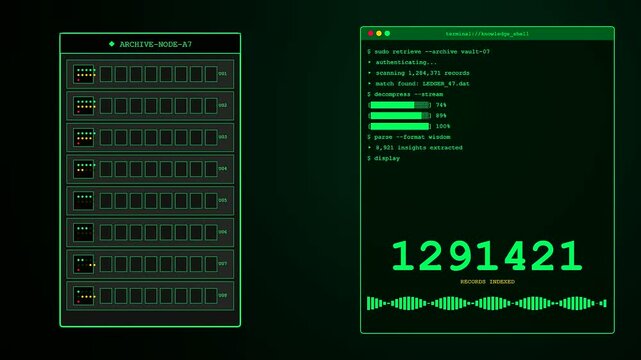Click the LED status panel of unit 008

point(84,296)
